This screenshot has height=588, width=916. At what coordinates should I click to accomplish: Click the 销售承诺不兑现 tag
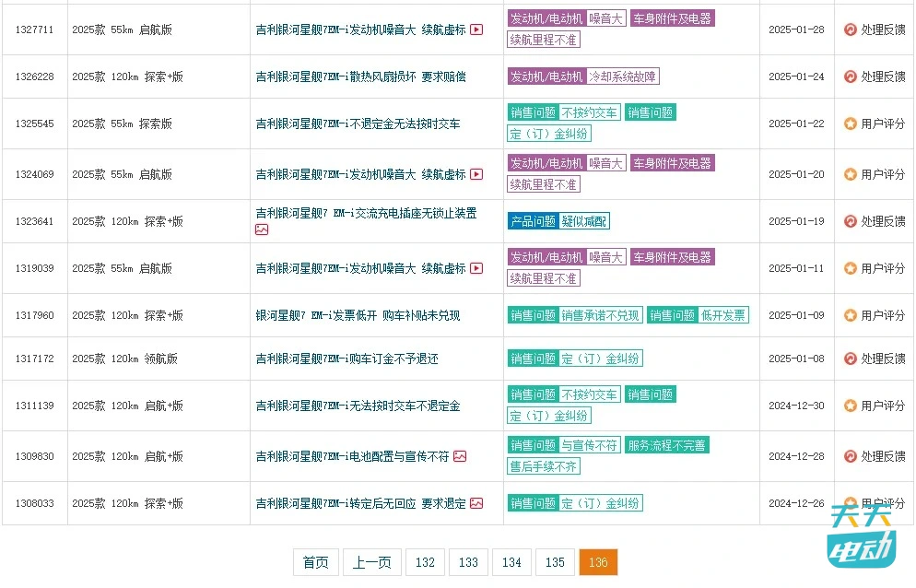(x=600, y=315)
